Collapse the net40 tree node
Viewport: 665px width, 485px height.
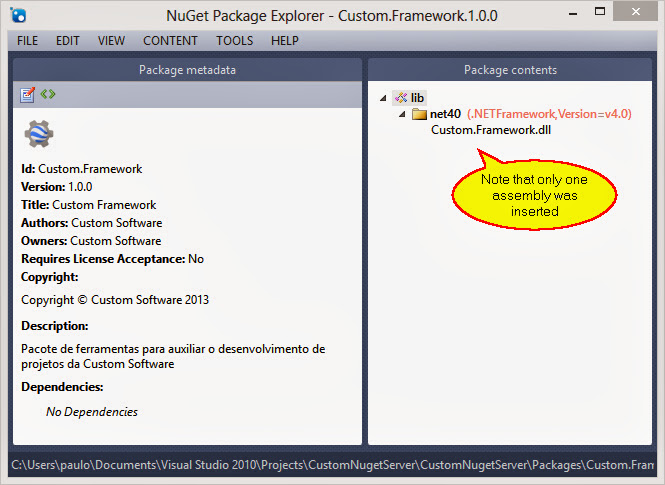point(402,114)
